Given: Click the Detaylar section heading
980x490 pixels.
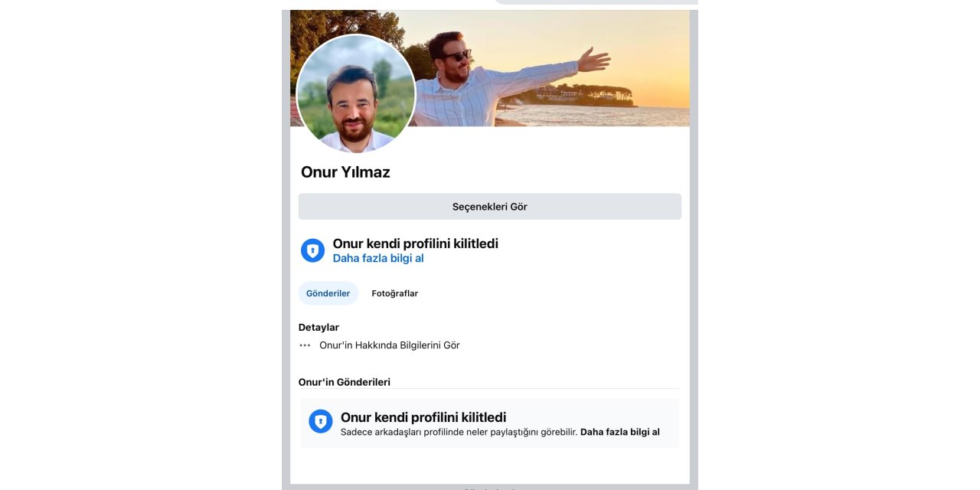Looking at the screenshot, I should (318, 327).
